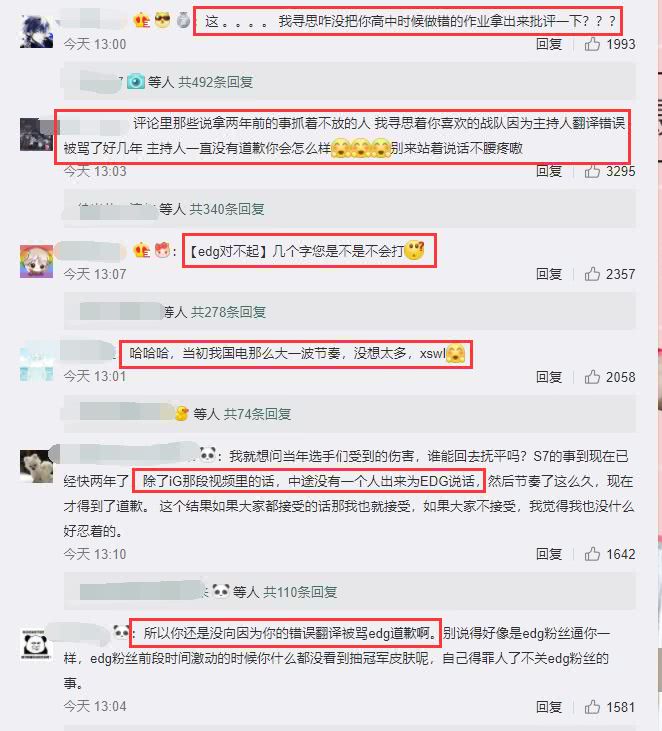
Task: Open the 共110条回复 replies
Action: pos(300,592)
